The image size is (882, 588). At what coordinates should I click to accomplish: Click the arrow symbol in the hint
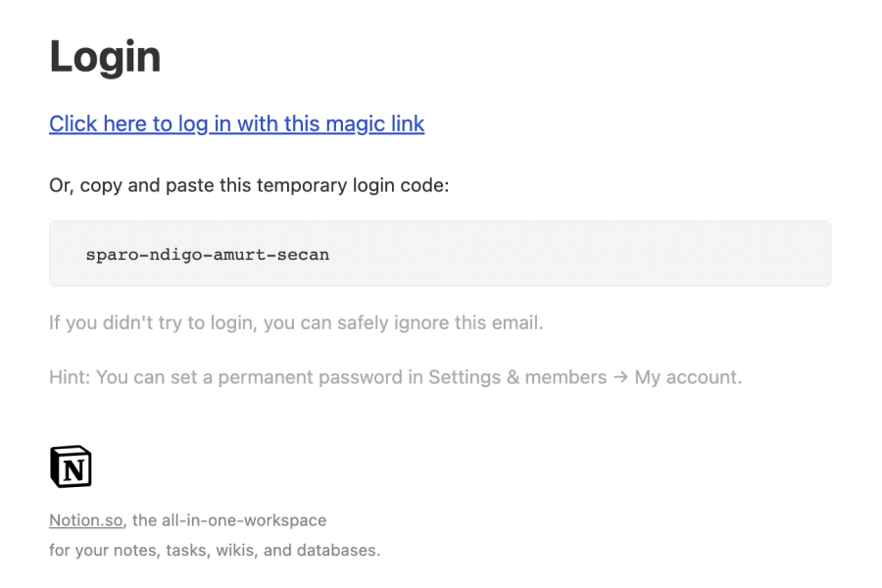click(x=620, y=377)
